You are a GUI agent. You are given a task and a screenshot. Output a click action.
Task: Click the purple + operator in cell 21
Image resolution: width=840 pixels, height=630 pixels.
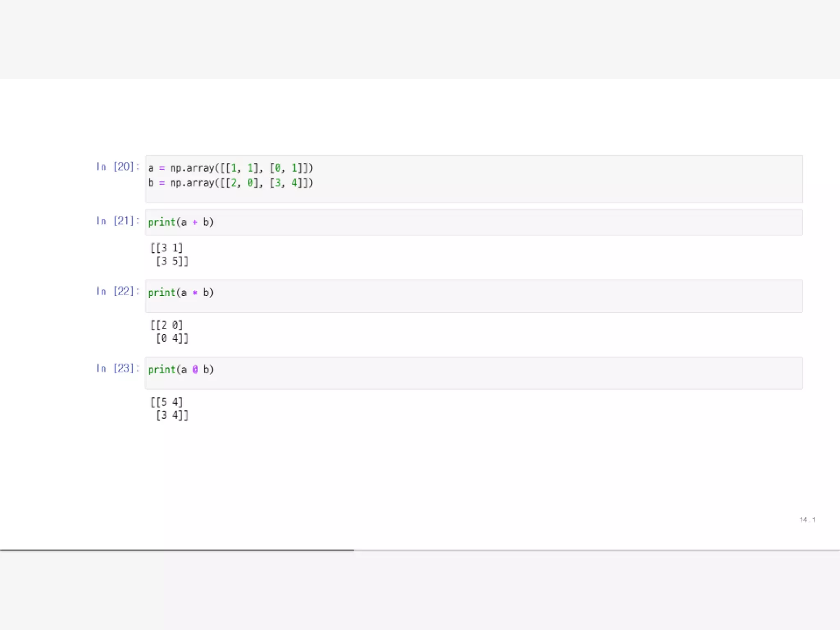195,222
